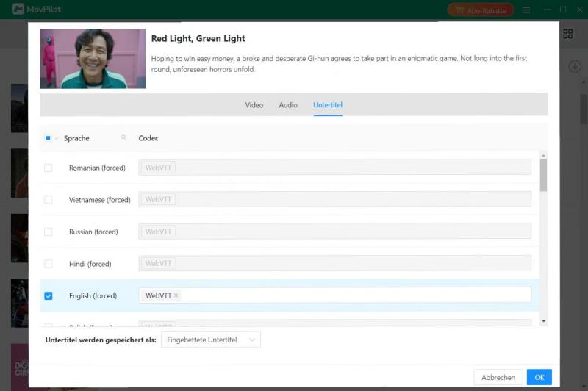Expand the selection chevron beside Sprache checkbox
588x391 pixels.
[x=57, y=138]
